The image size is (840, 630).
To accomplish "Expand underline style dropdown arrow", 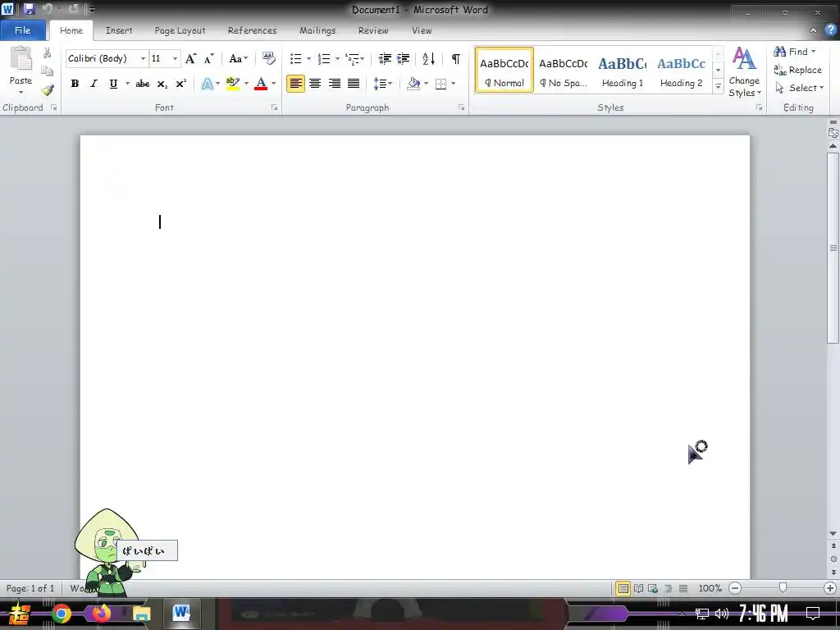I will pyautogui.click(x=127, y=84).
